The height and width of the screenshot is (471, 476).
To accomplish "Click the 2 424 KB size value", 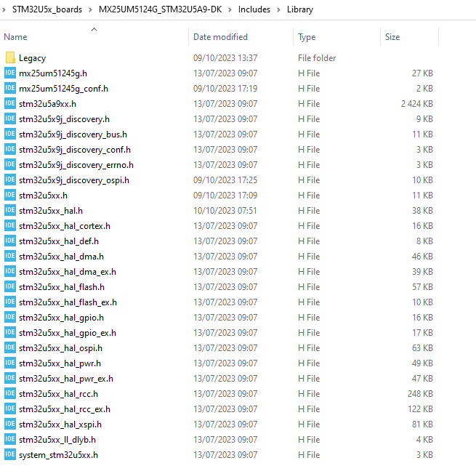I will [417, 104].
